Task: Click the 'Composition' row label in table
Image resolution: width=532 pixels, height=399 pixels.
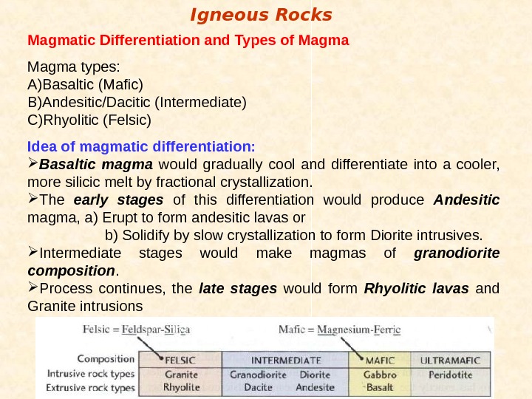Action: (106, 358)
